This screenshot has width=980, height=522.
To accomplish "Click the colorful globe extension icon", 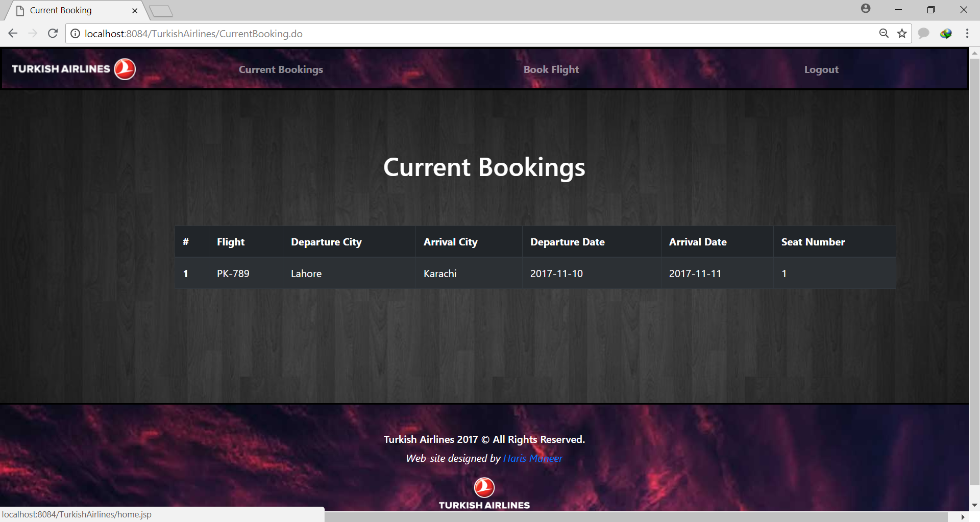I will pyautogui.click(x=946, y=34).
